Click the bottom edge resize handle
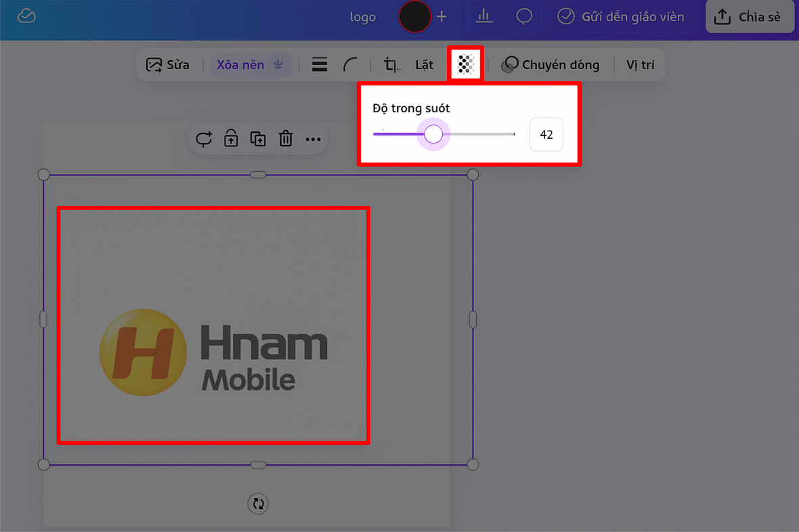 coord(259,465)
